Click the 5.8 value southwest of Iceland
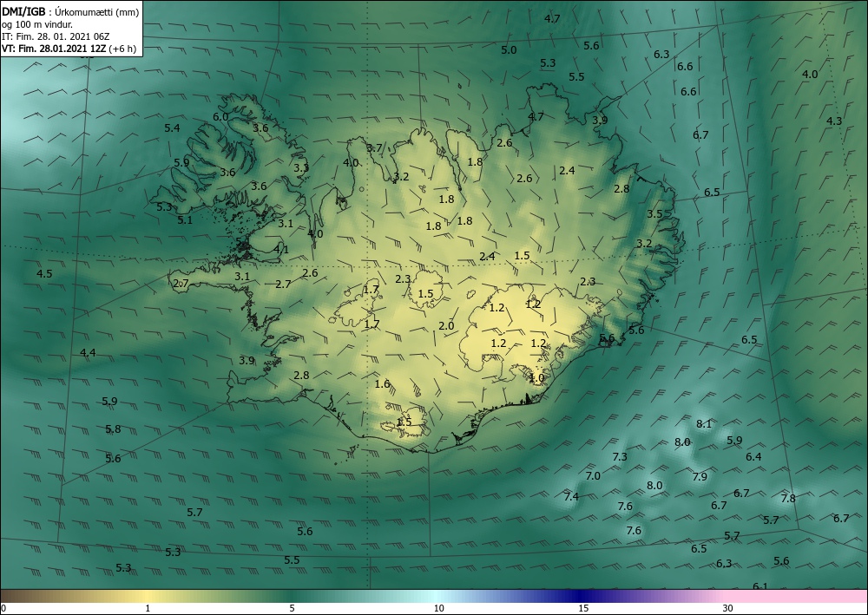868x615 pixels. (x=113, y=429)
